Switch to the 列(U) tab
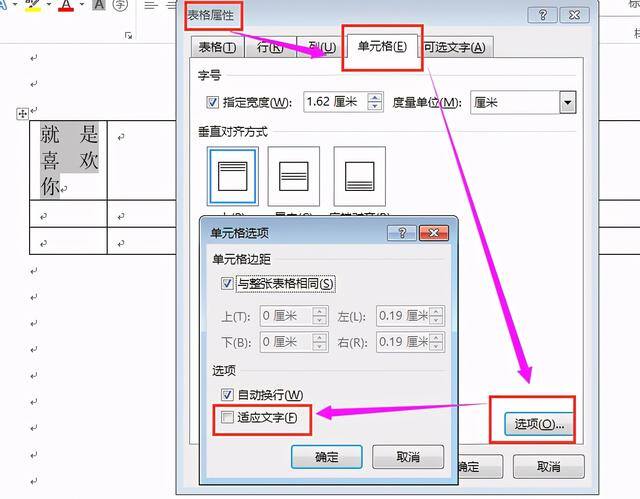Viewport: 640px width, 499px height. tap(322, 47)
